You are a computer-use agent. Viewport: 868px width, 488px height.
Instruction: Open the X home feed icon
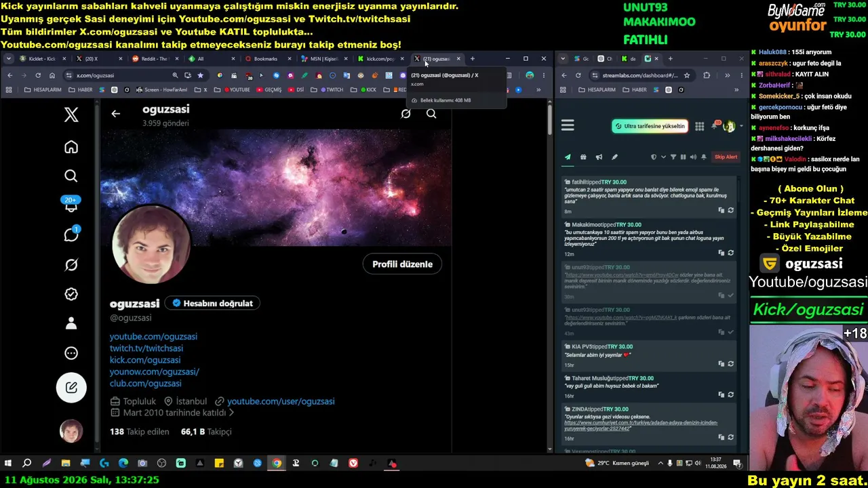pyautogui.click(x=71, y=147)
